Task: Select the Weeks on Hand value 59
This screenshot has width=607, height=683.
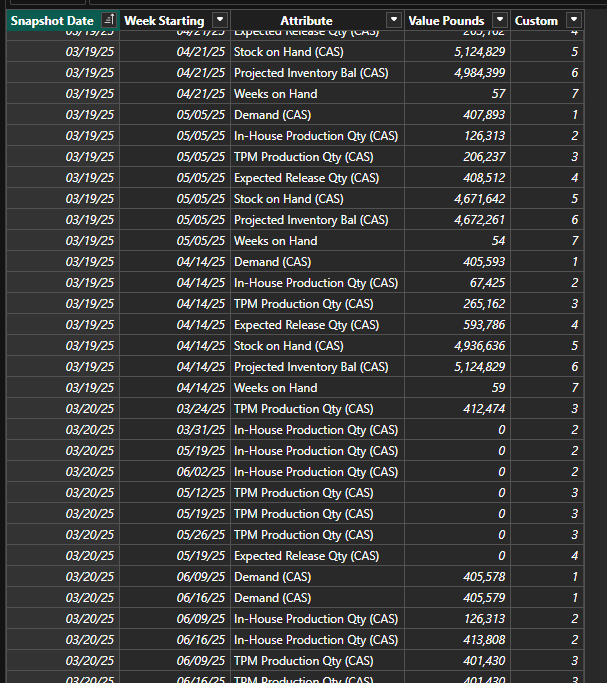Action: (498, 388)
